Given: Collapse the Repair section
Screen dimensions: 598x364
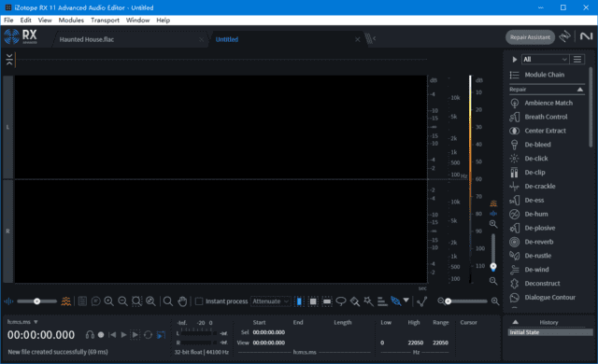Looking at the screenshot, I should (x=579, y=90).
